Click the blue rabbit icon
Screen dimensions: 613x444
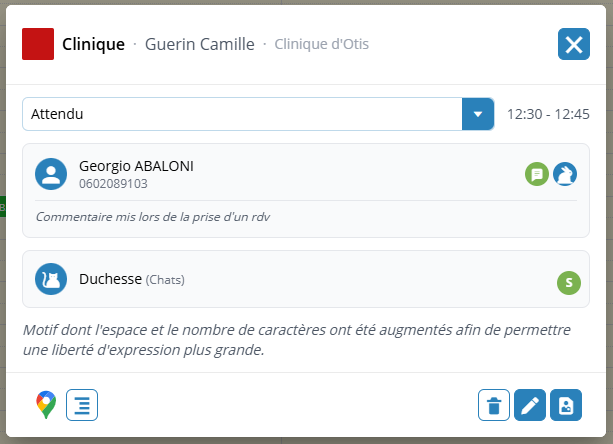(565, 174)
